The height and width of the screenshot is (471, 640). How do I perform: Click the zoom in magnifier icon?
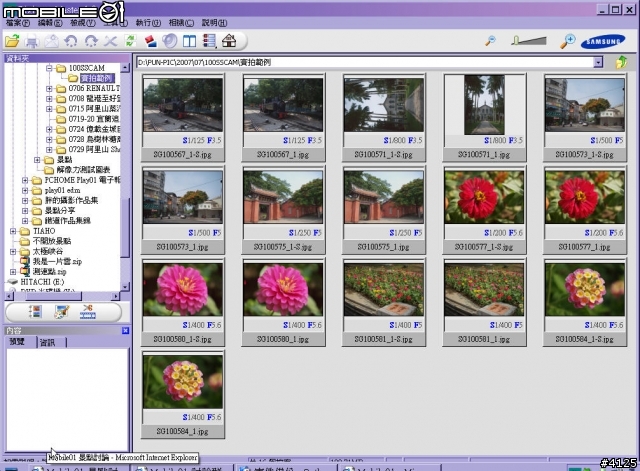[567, 41]
